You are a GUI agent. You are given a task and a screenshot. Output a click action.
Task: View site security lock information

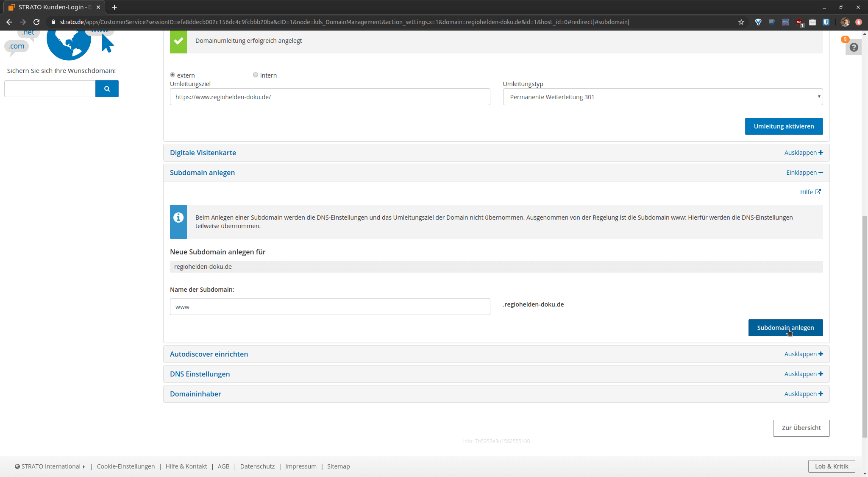click(x=53, y=22)
